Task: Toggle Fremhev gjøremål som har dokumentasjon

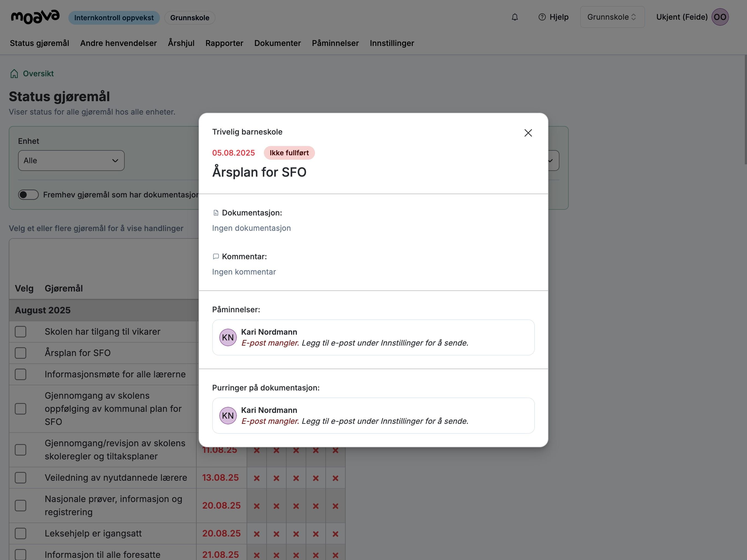Action: coord(28,194)
